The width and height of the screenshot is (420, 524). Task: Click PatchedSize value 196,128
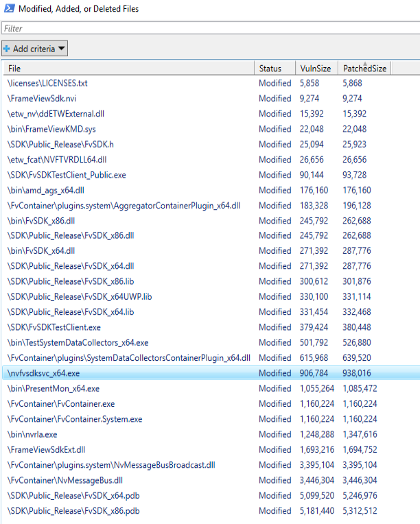coord(356,206)
